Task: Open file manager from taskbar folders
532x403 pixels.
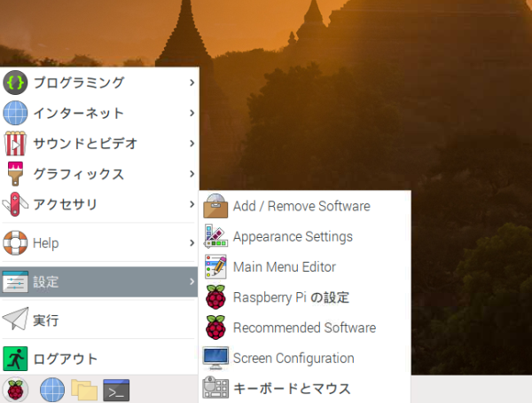Action: (84, 390)
